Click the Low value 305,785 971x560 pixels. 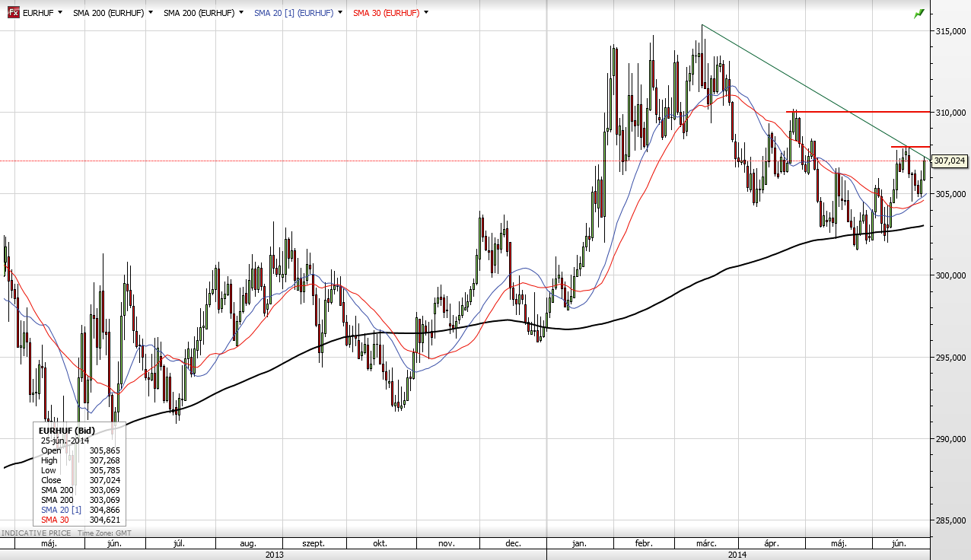104,470
